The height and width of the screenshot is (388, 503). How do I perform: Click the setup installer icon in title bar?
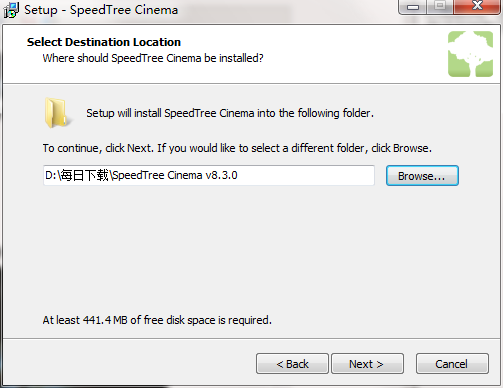pos(11,10)
